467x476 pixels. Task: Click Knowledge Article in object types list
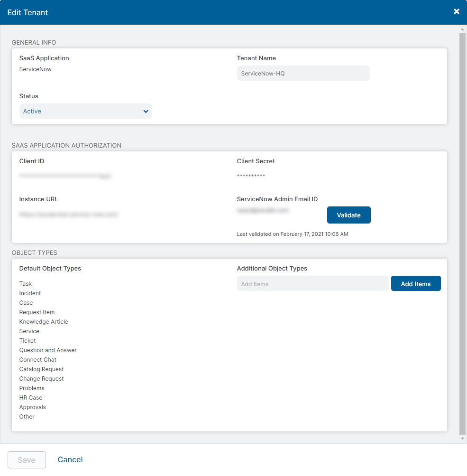[x=44, y=322]
